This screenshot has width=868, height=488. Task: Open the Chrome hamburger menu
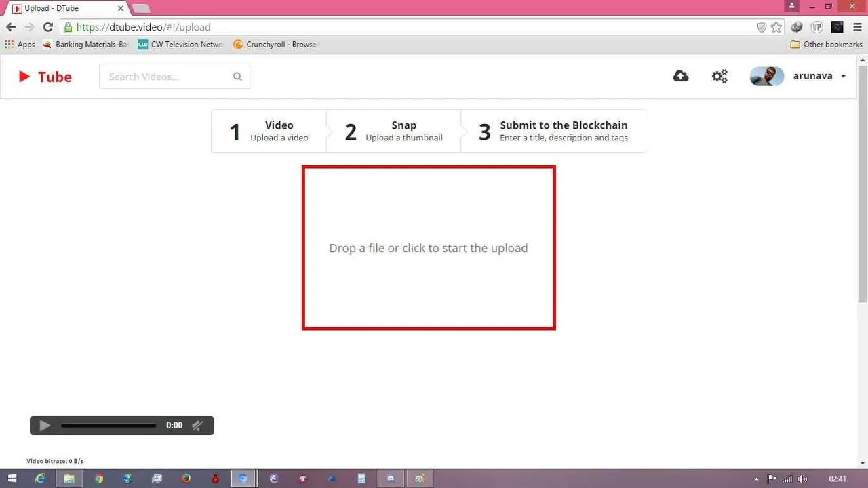[x=857, y=27]
